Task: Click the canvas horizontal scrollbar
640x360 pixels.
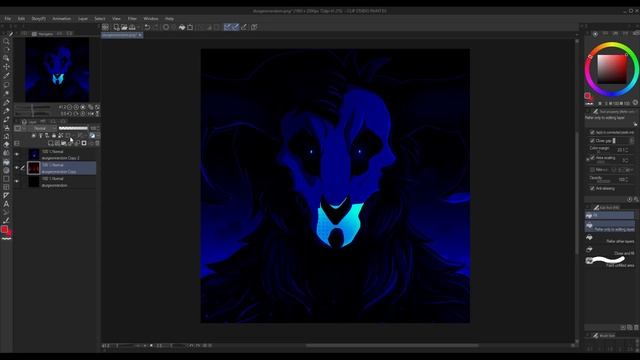Action: click(392, 345)
